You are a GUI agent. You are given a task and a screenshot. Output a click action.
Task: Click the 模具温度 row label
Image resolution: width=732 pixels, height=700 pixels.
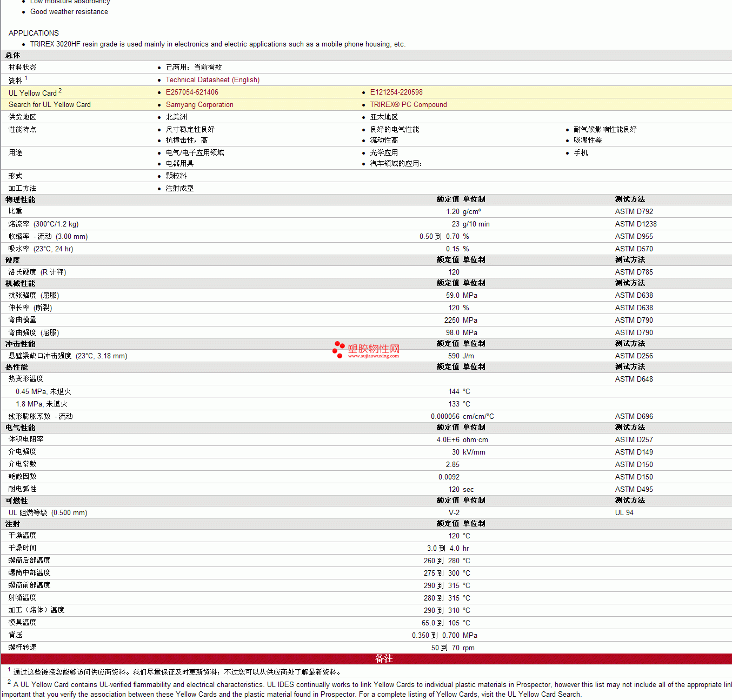(22, 623)
